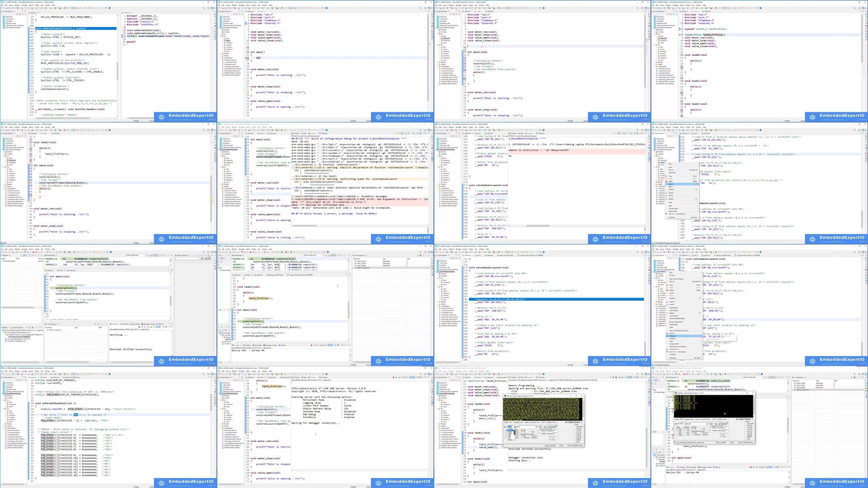
Task: Click Step Return icon in Memory Browser frame's toolbar
Action: (x=44, y=252)
